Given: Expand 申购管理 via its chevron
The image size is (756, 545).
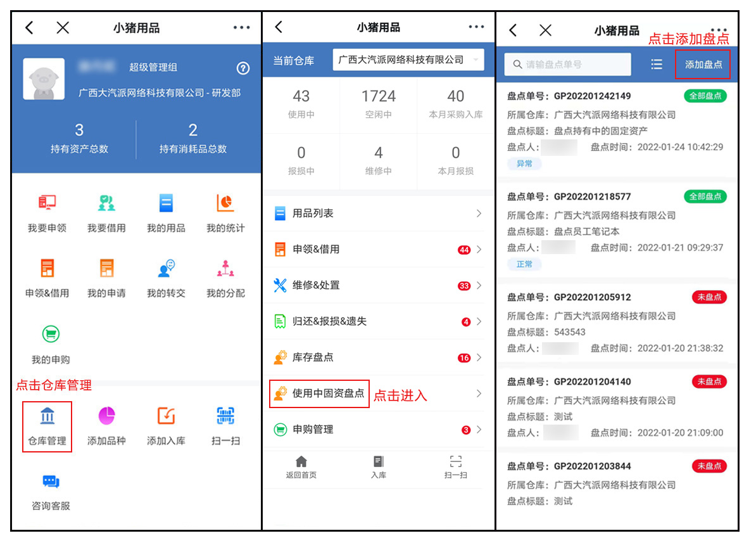Looking at the screenshot, I should pyautogui.click(x=479, y=429).
